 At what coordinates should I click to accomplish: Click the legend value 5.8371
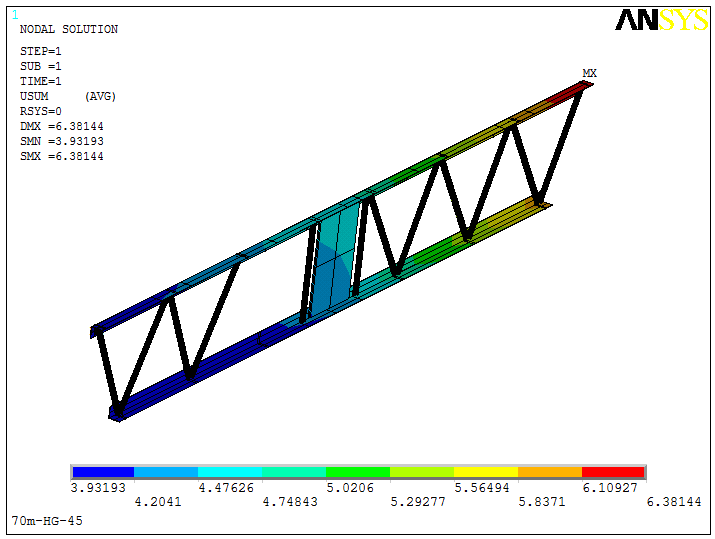pos(542,502)
